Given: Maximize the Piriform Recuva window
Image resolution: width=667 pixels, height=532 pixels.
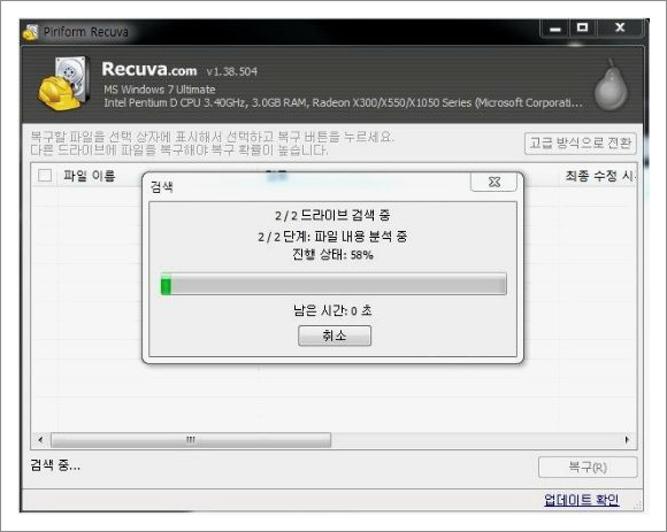Looking at the screenshot, I should point(582,28).
